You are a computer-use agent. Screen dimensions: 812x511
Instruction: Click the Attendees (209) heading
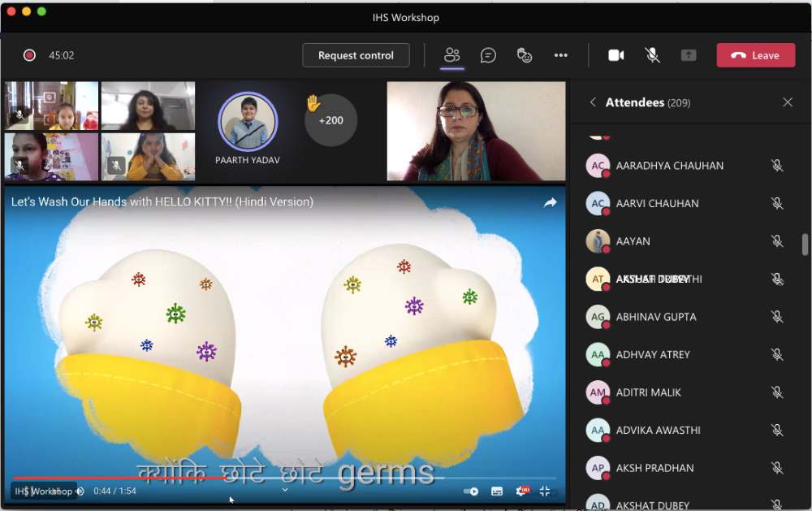(648, 102)
